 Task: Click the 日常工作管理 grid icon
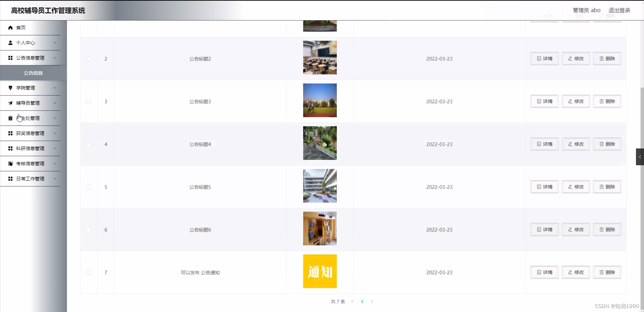click(x=10, y=179)
